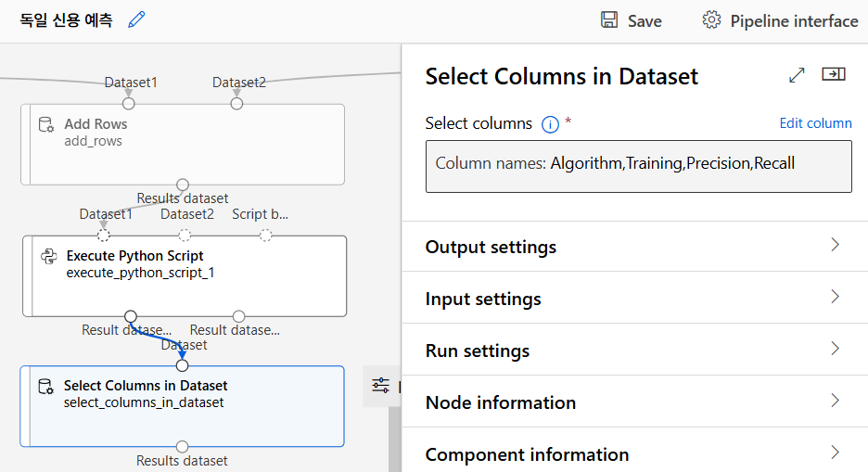Expand the panel with diagonal arrows icon
The image size is (868, 472).
[x=797, y=75]
